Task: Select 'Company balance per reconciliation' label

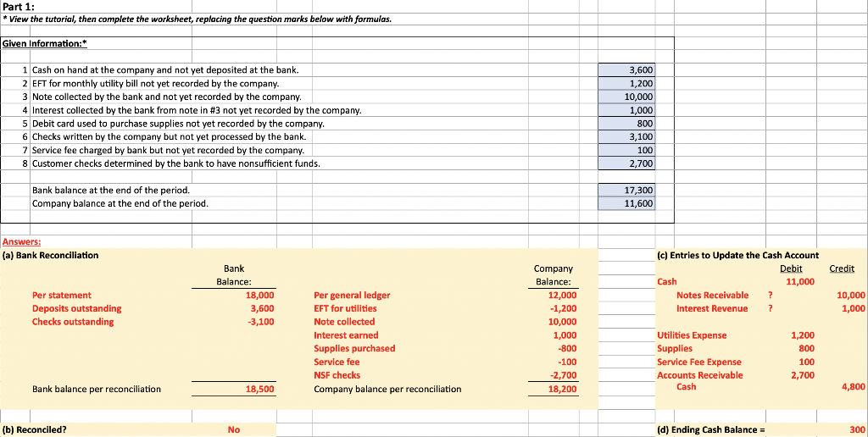Action: [x=387, y=389]
